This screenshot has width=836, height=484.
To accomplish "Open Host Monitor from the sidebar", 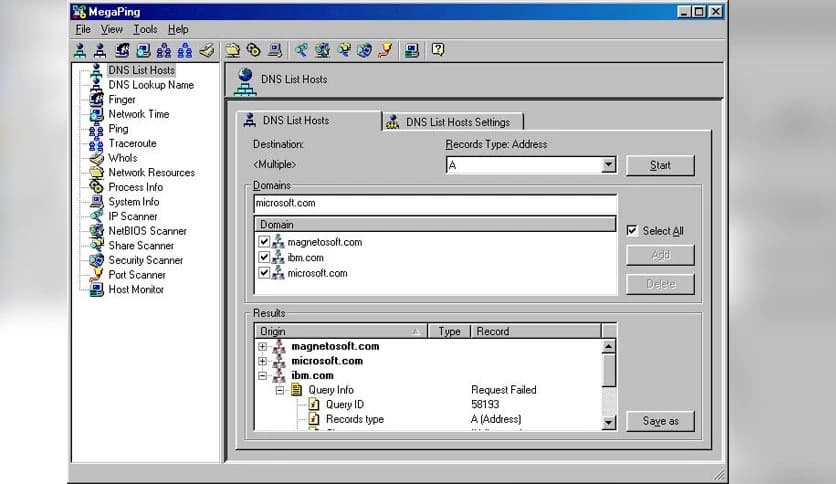I will (135, 289).
